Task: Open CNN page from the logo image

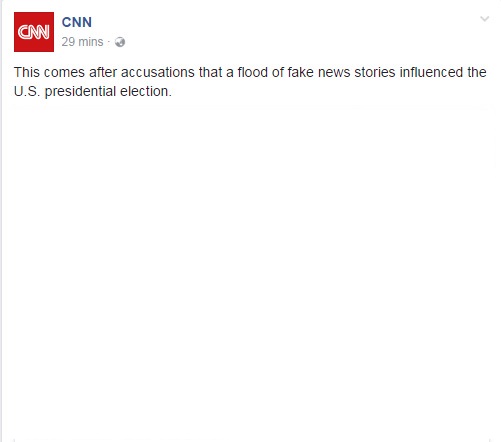Action: (x=34, y=32)
